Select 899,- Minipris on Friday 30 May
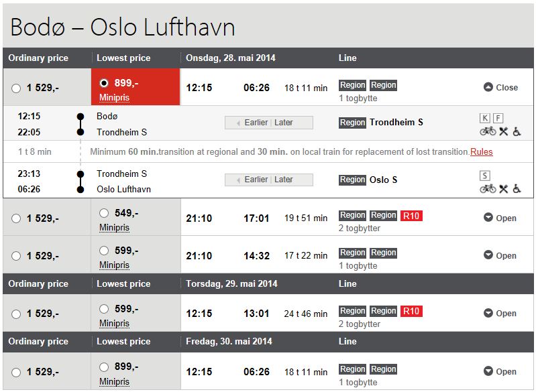536x392 pixels. click(x=104, y=367)
